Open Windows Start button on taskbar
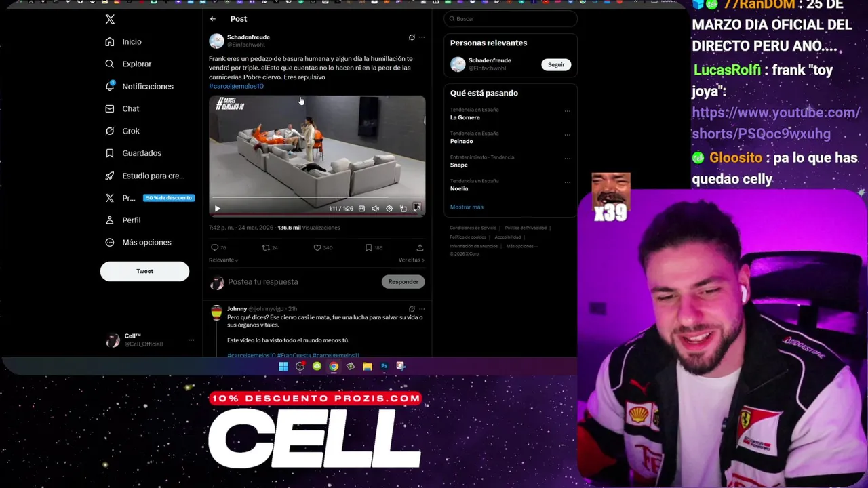Viewport: 868px width, 488px height. [x=283, y=366]
